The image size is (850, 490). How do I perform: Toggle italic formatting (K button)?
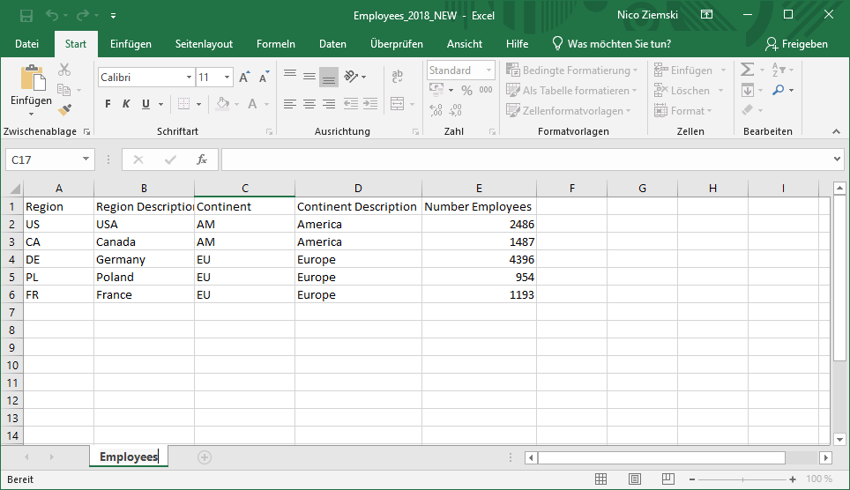tap(126, 104)
